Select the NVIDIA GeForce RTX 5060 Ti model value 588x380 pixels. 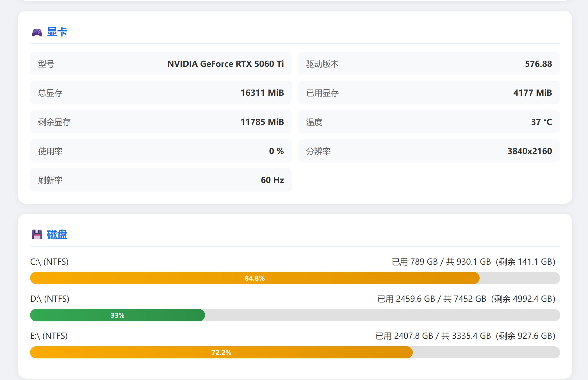pyautogui.click(x=225, y=64)
